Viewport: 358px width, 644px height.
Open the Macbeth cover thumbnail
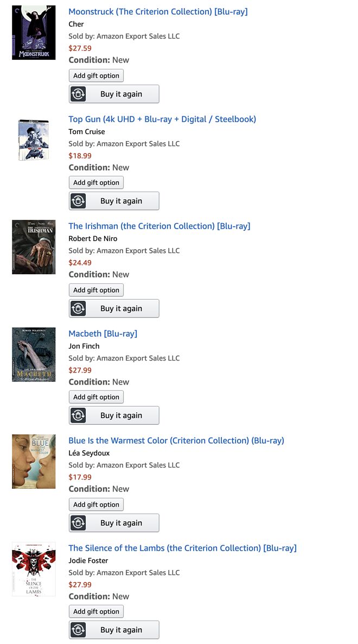pos(34,354)
